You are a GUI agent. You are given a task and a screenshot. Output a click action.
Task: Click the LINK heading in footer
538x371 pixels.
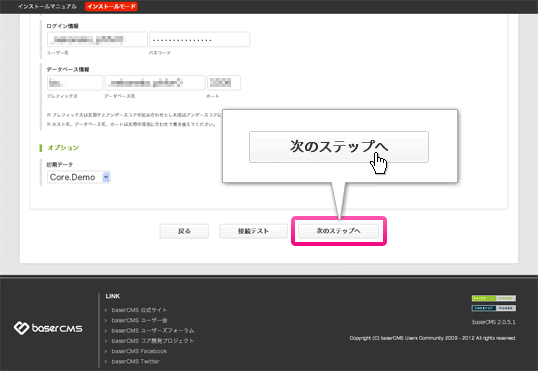tap(113, 296)
